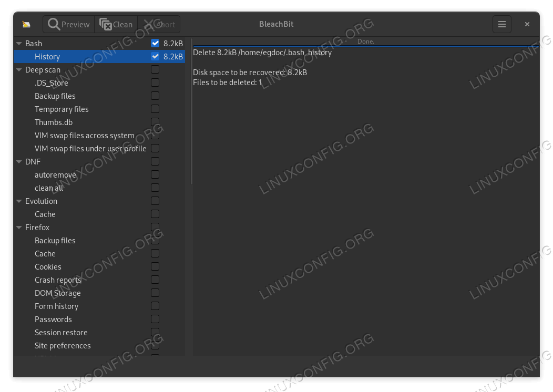Select the Form history item
The width and height of the screenshot is (553, 392).
pyautogui.click(x=99, y=306)
